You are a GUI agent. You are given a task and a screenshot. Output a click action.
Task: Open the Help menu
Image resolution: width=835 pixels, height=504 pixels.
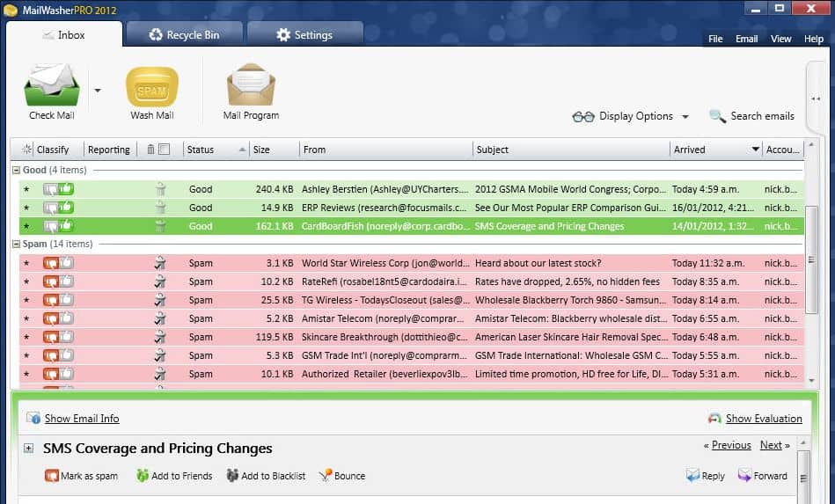coord(813,39)
